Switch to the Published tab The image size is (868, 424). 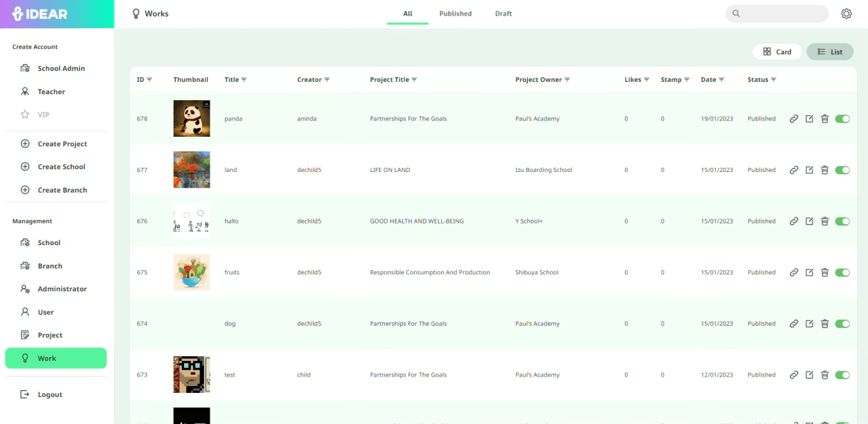point(455,14)
